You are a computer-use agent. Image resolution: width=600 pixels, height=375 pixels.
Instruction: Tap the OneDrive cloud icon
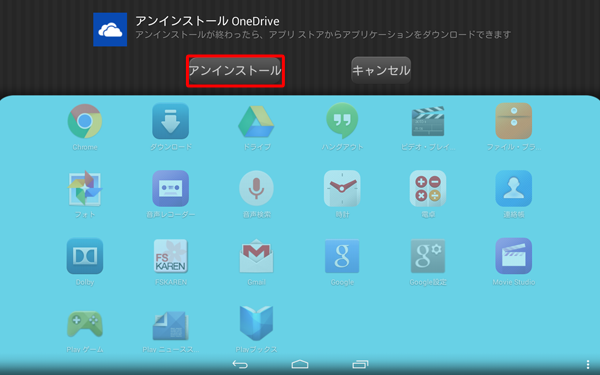point(110,30)
